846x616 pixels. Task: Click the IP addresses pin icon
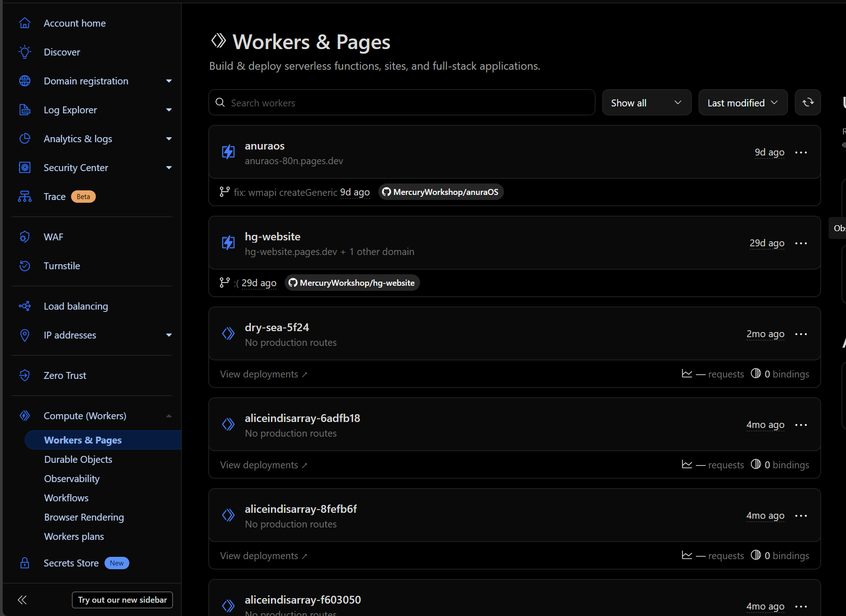[x=25, y=335]
